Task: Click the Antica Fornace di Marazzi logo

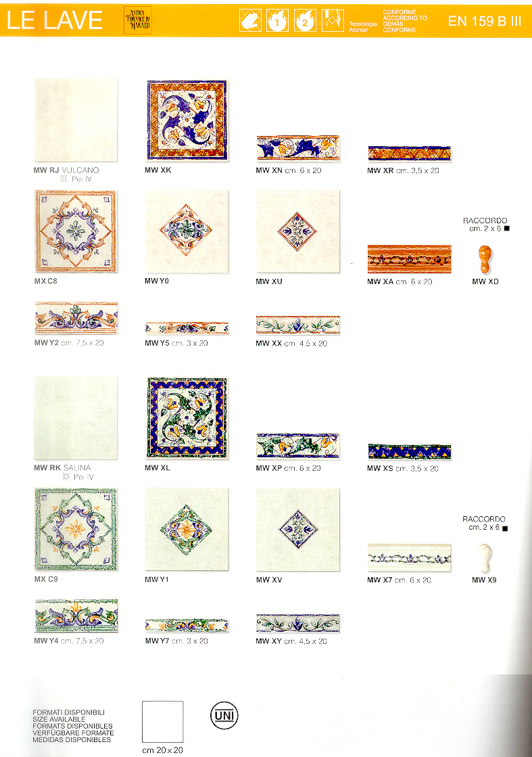Action: [x=138, y=20]
